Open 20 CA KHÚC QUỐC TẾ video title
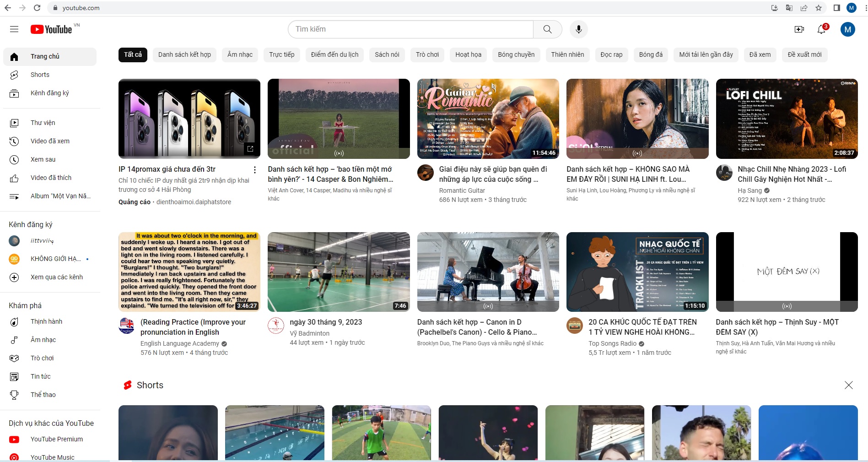The width and height of the screenshot is (868, 462). [642, 327]
